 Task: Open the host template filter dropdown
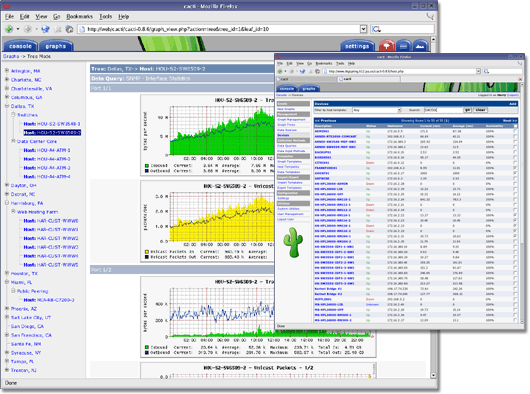[x=377, y=110]
